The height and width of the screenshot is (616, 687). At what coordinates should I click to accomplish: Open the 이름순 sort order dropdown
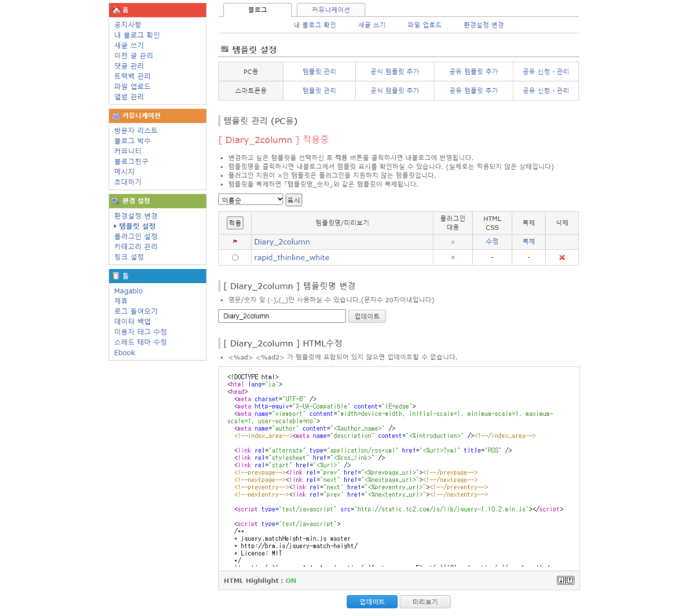[x=250, y=199]
